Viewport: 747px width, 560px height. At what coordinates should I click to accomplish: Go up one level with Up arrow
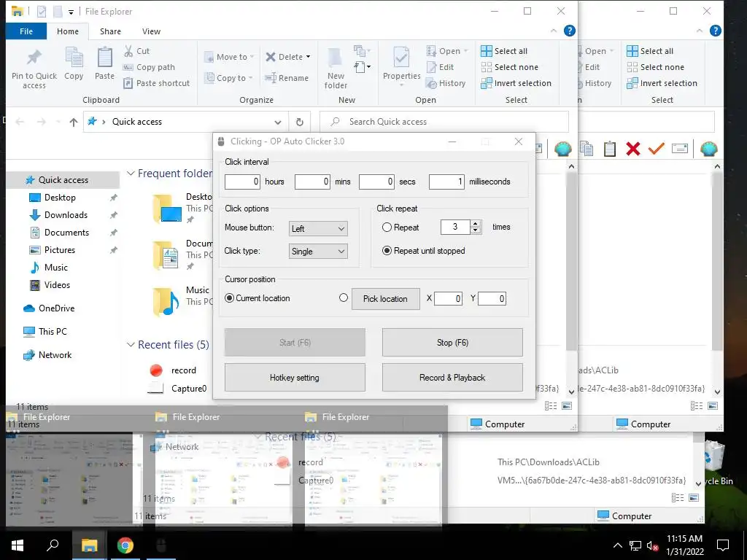click(74, 122)
